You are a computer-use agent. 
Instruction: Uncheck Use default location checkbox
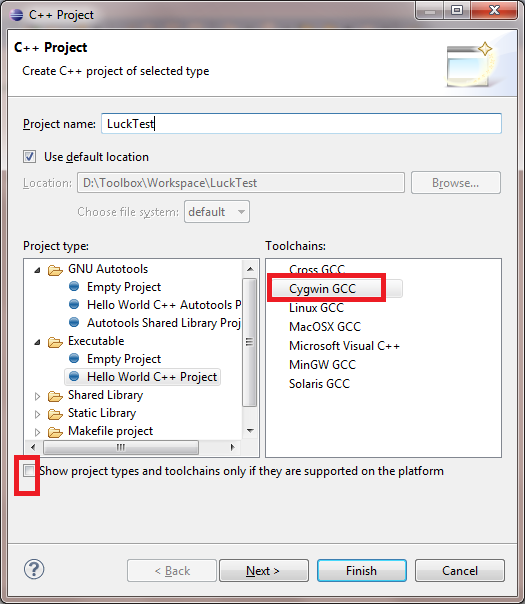(30, 157)
